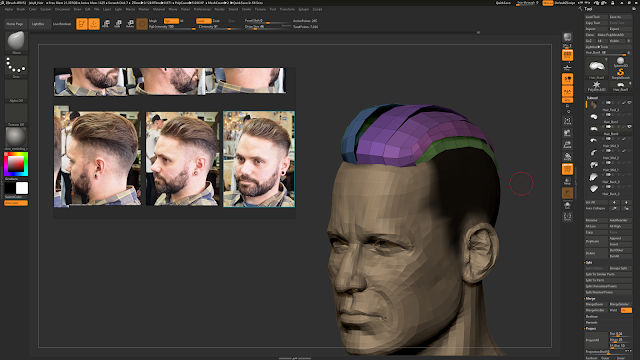Screen dimensions: 640x360
Task: Open the Document menu
Action: click(x=62, y=9)
